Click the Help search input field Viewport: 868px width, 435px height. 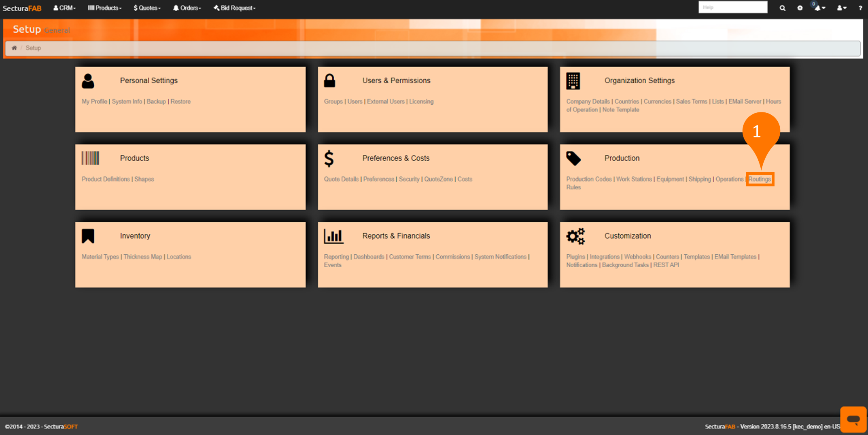(732, 7)
